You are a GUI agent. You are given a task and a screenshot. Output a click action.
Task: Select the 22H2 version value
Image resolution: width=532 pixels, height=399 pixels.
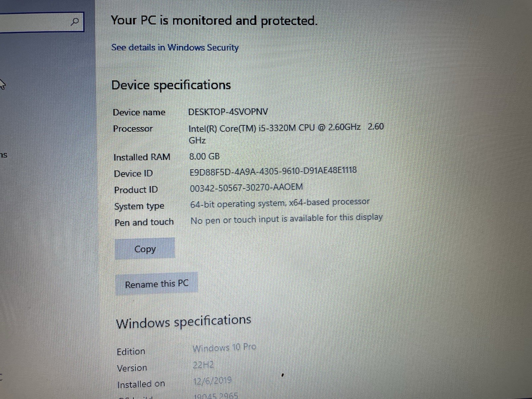click(203, 365)
